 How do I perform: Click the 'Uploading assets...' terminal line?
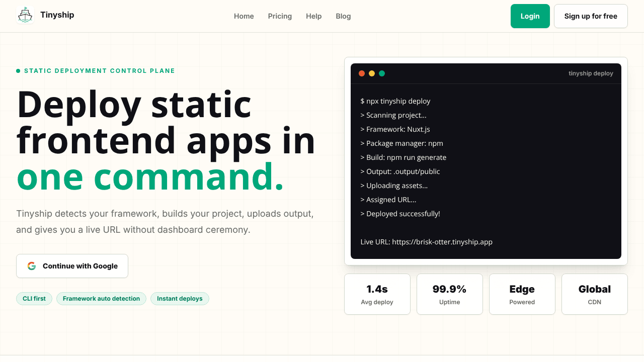(x=394, y=186)
